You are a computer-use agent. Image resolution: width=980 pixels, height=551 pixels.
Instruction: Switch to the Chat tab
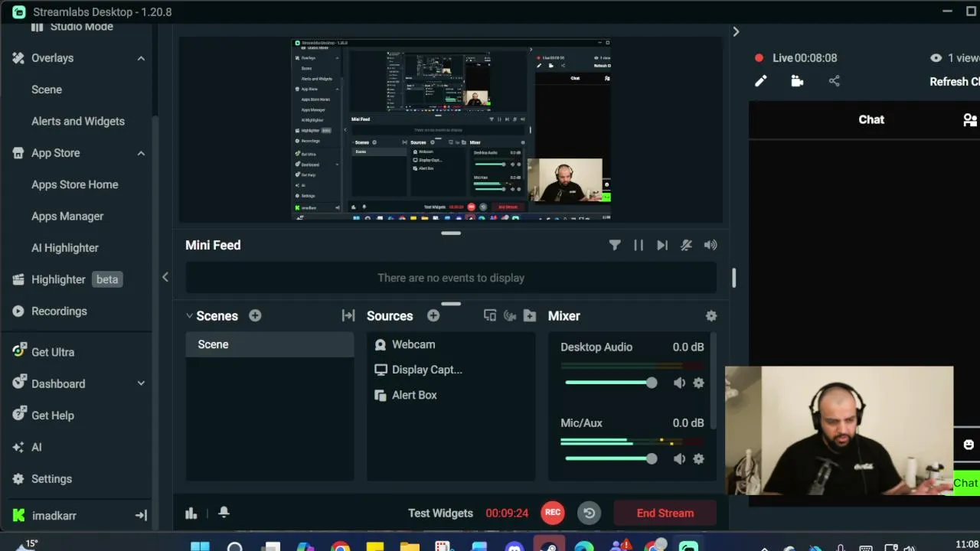(x=871, y=119)
